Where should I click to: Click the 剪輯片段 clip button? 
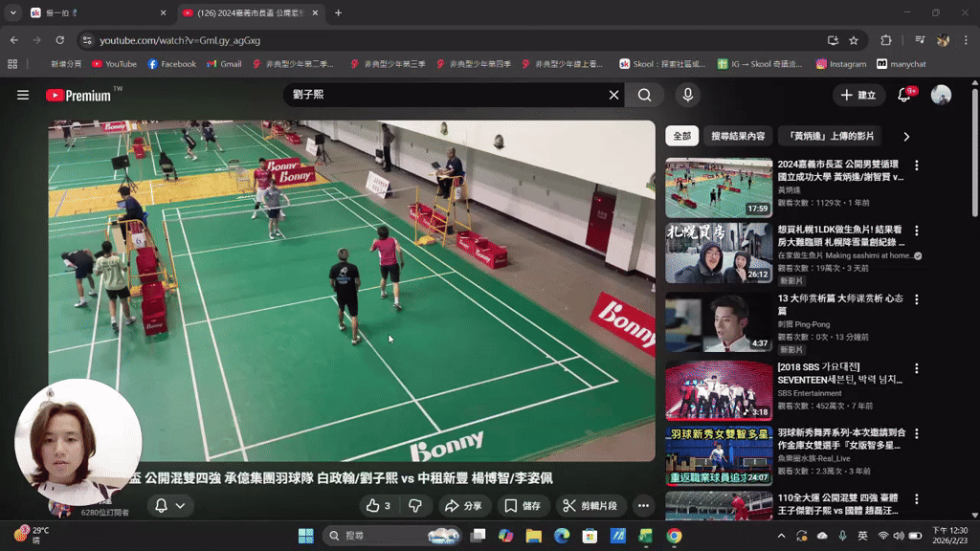tap(590, 505)
